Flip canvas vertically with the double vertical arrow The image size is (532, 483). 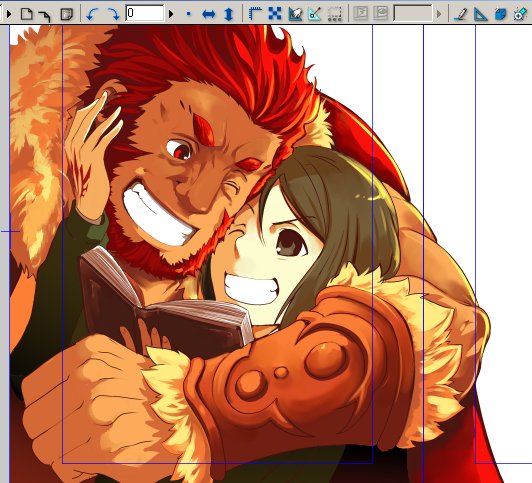[x=229, y=14]
